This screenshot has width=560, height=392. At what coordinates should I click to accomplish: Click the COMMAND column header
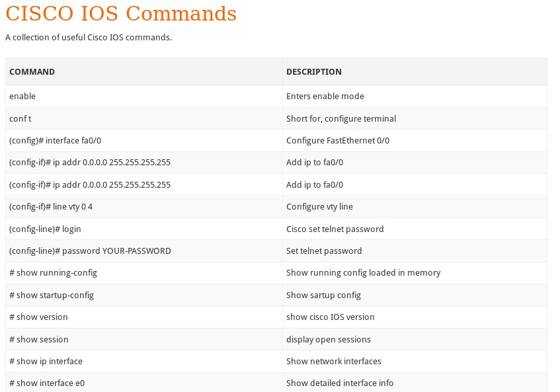pos(32,71)
